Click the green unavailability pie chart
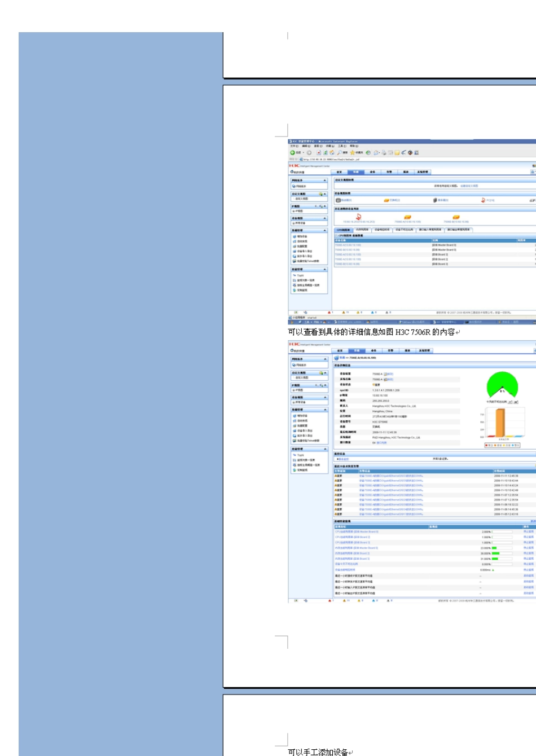This screenshot has width=536, height=756. point(502,385)
